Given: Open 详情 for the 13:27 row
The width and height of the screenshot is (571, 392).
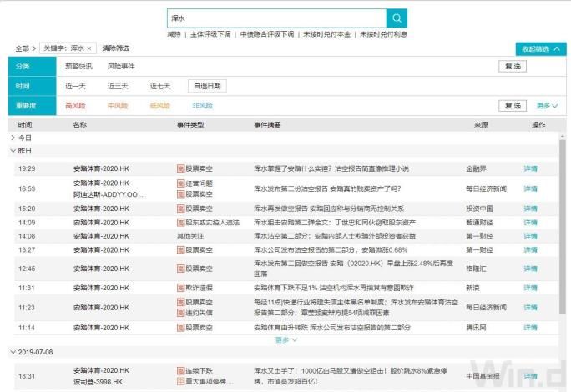Looking at the screenshot, I should point(531,249).
